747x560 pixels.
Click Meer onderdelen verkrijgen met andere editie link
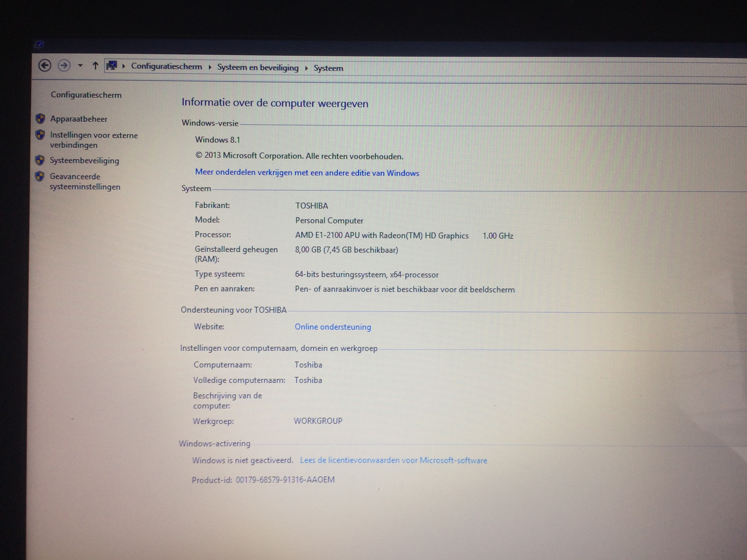307,172
